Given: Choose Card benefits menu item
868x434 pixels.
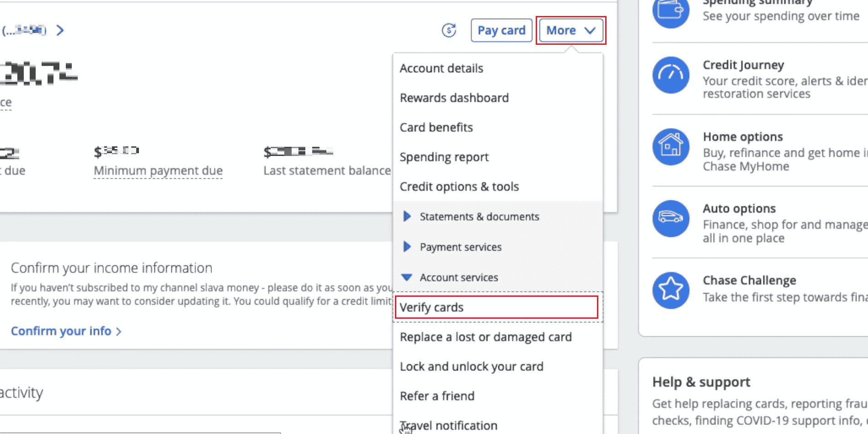Looking at the screenshot, I should 437,127.
